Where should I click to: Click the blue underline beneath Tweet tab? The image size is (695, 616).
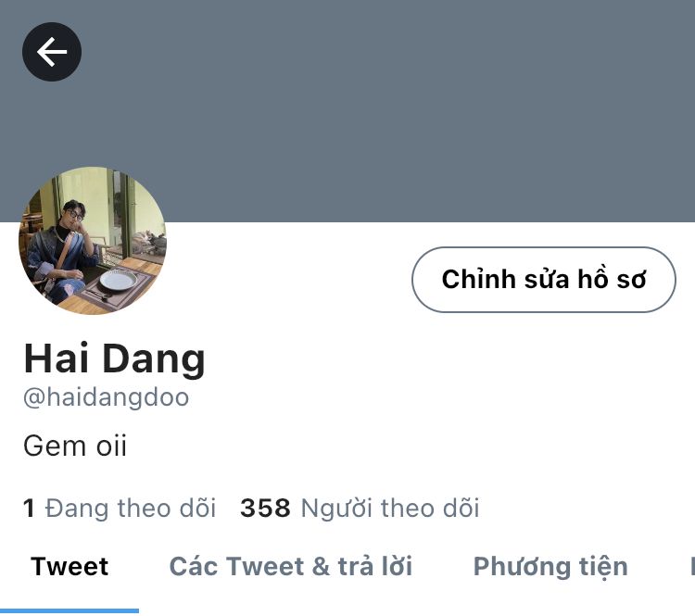[69, 611]
